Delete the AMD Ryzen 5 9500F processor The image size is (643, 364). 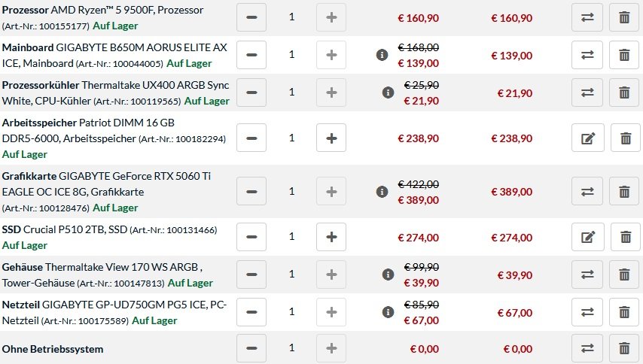point(624,17)
